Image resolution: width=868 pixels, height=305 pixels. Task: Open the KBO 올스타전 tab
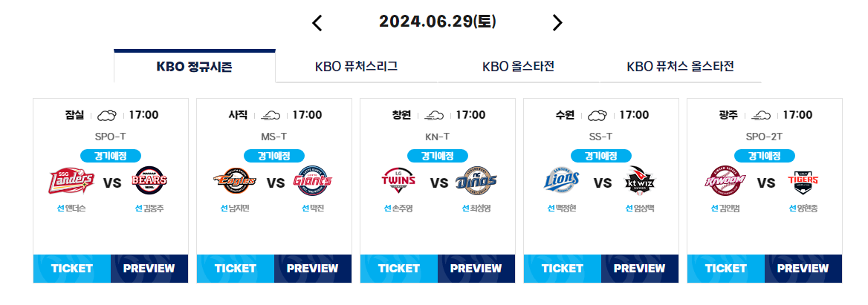518,67
